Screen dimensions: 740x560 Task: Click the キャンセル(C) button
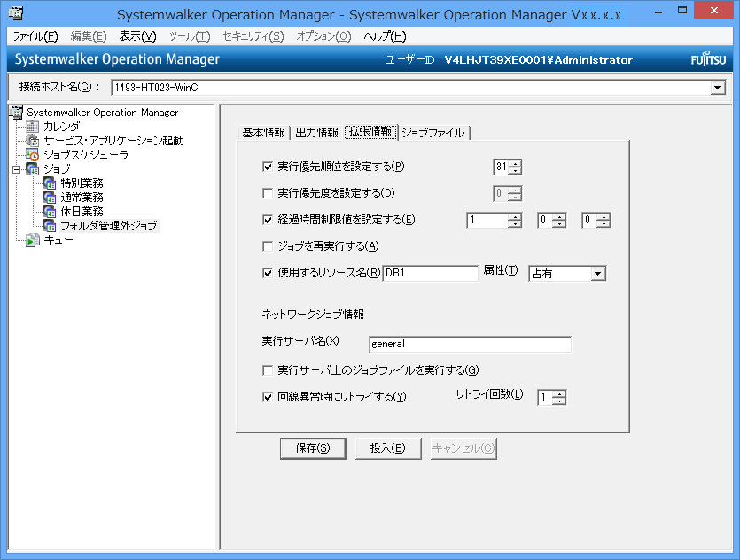[x=463, y=448]
